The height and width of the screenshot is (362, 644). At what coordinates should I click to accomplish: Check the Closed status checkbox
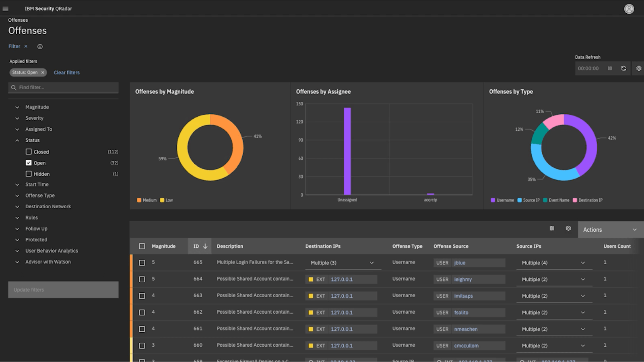29,152
